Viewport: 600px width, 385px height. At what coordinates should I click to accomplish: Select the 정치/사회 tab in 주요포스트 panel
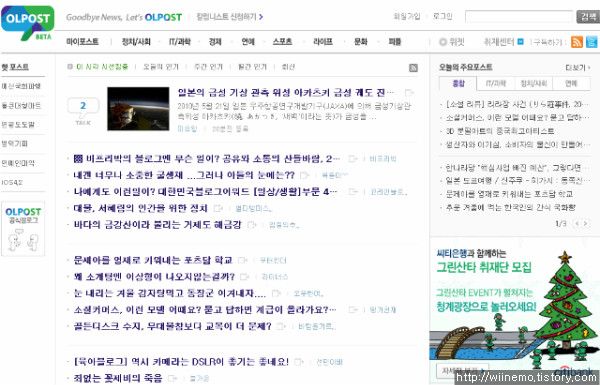pyautogui.click(x=533, y=83)
